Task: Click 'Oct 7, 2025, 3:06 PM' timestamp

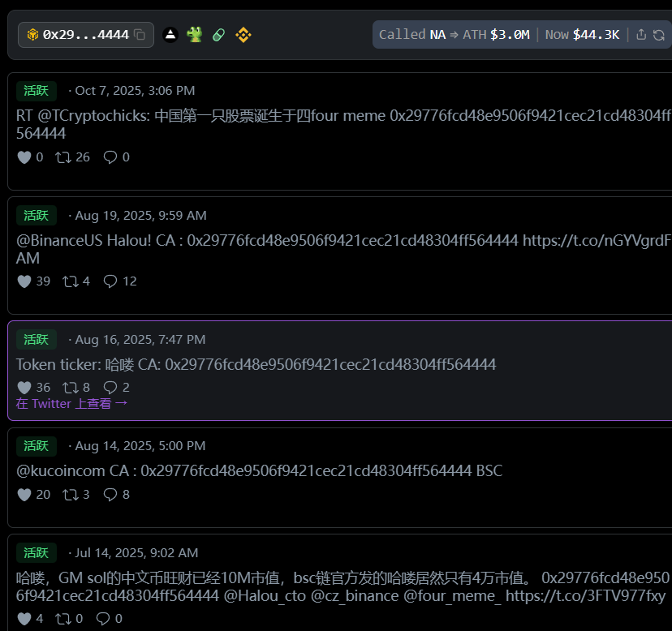Action: pos(135,91)
